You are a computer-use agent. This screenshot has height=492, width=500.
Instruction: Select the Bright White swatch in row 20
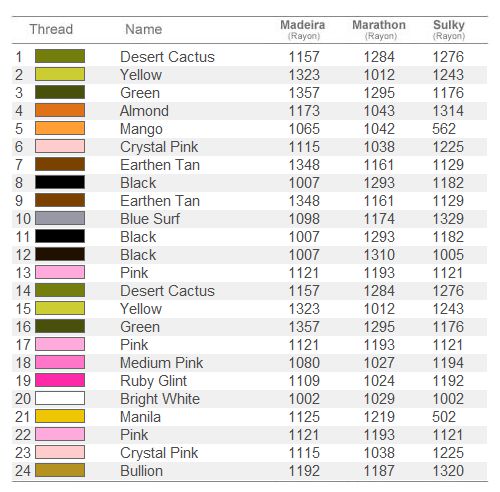pos(60,398)
